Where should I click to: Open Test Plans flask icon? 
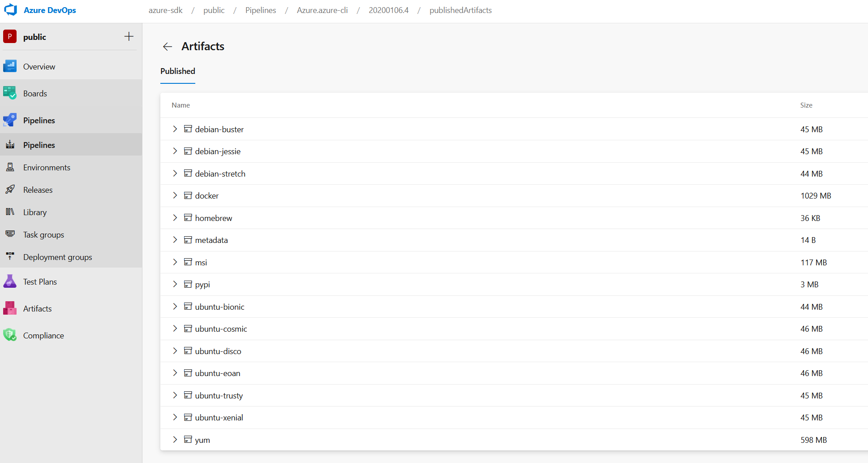point(10,282)
